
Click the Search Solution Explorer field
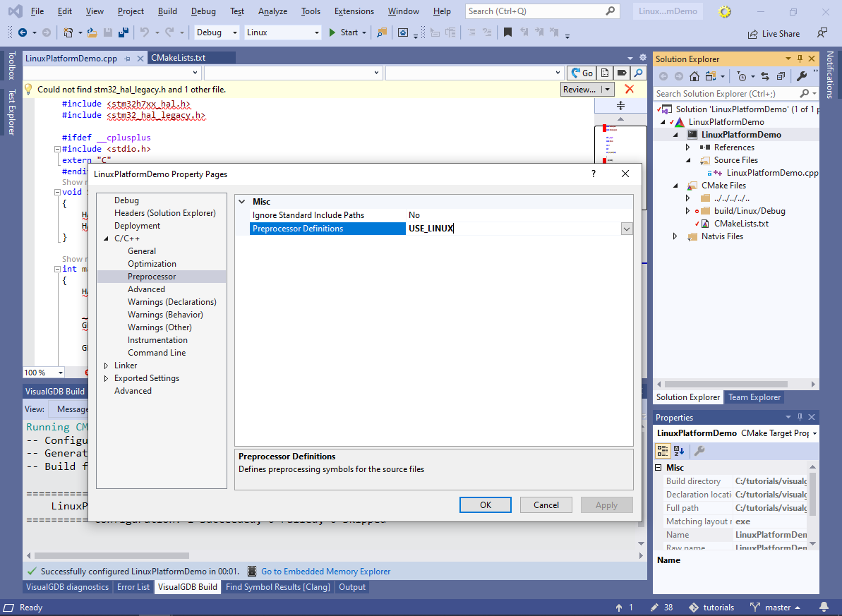click(x=726, y=93)
